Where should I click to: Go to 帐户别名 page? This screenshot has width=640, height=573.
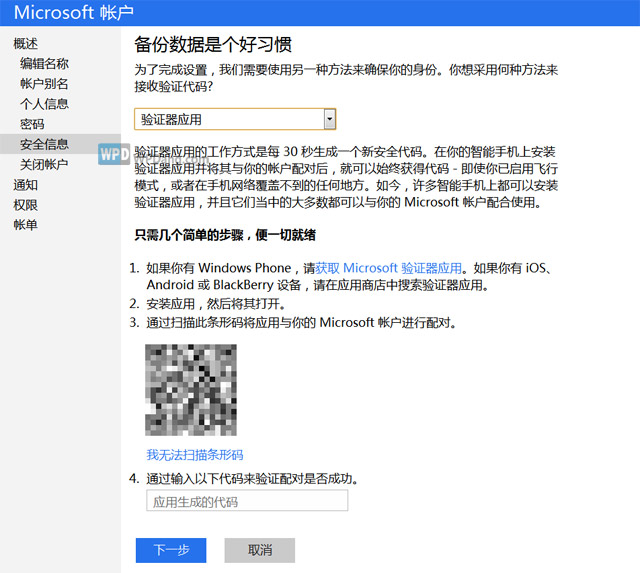point(44,84)
